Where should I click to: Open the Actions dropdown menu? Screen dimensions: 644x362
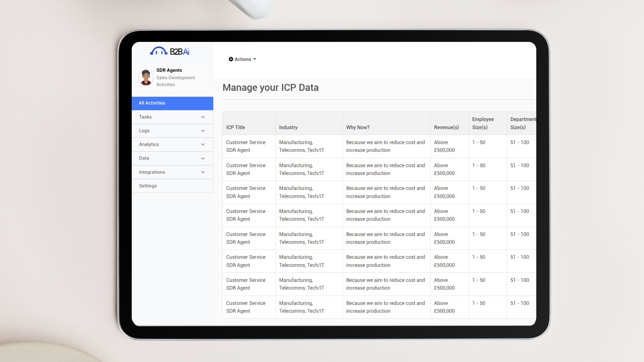click(243, 59)
